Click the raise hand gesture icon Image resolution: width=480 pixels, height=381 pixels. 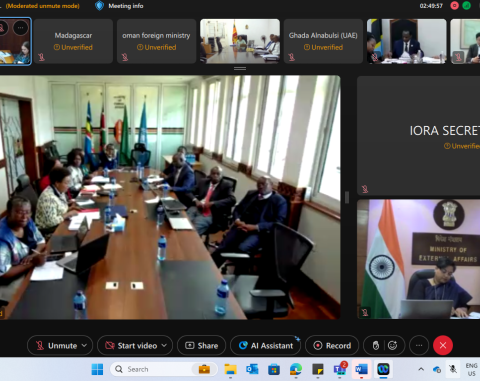(376, 345)
